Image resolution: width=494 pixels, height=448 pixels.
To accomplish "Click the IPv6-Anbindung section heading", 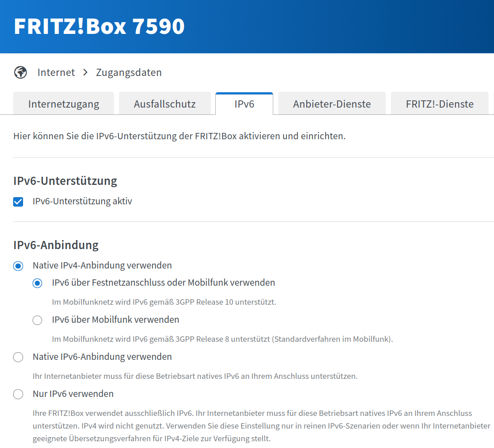I will tap(56, 245).
